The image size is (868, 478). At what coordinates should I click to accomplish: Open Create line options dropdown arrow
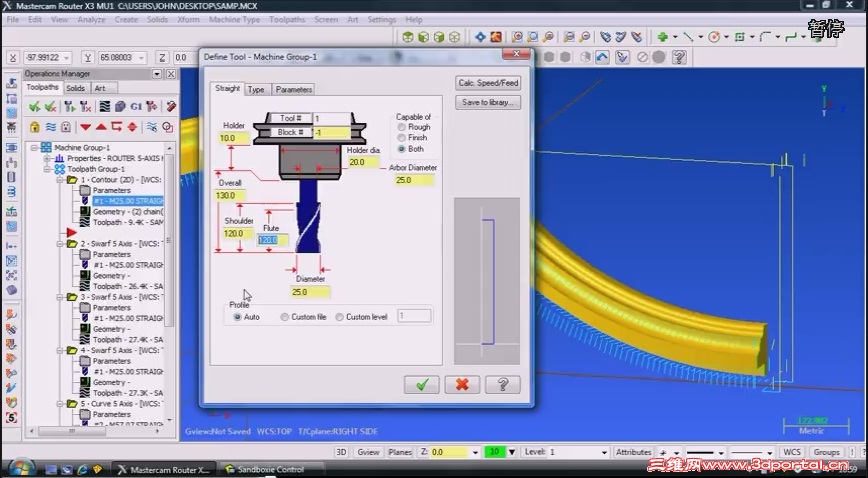[x=700, y=37]
